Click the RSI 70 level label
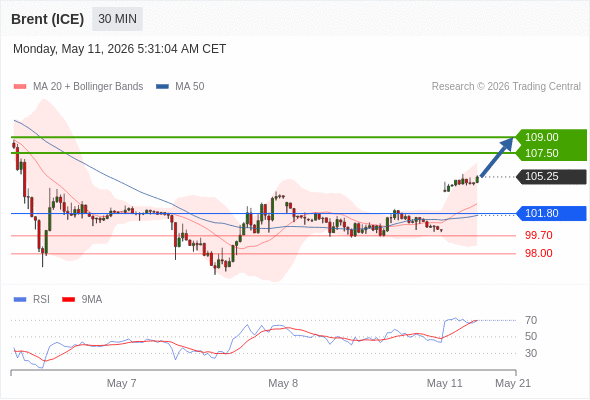This screenshot has height=400, width=590. [x=531, y=320]
